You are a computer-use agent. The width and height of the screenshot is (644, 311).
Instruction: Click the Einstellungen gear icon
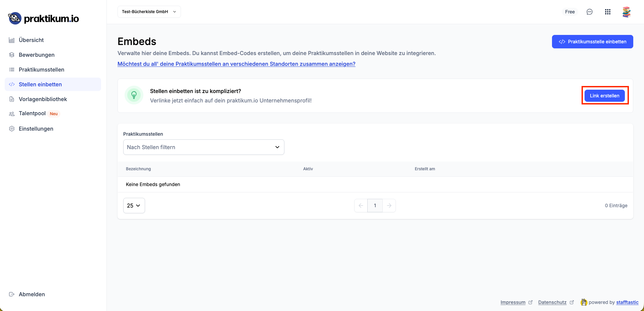click(12, 129)
